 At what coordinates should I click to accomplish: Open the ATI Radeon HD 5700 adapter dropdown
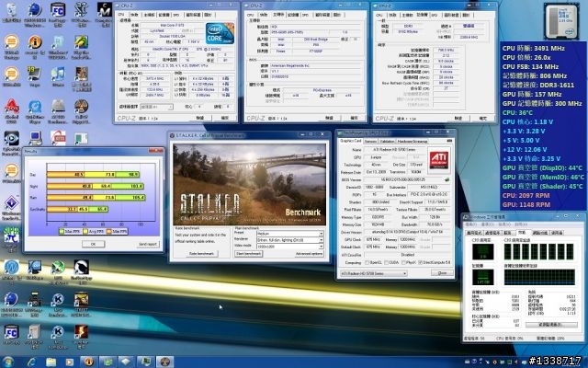click(x=373, y=273)
